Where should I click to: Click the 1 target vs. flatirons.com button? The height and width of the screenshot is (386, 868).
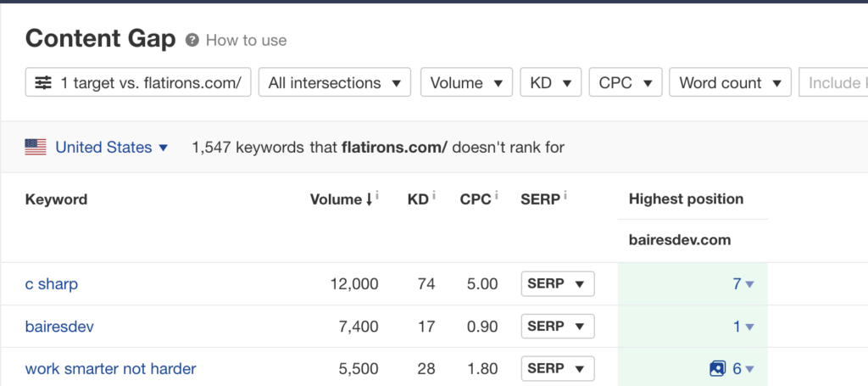pos(138,83)
